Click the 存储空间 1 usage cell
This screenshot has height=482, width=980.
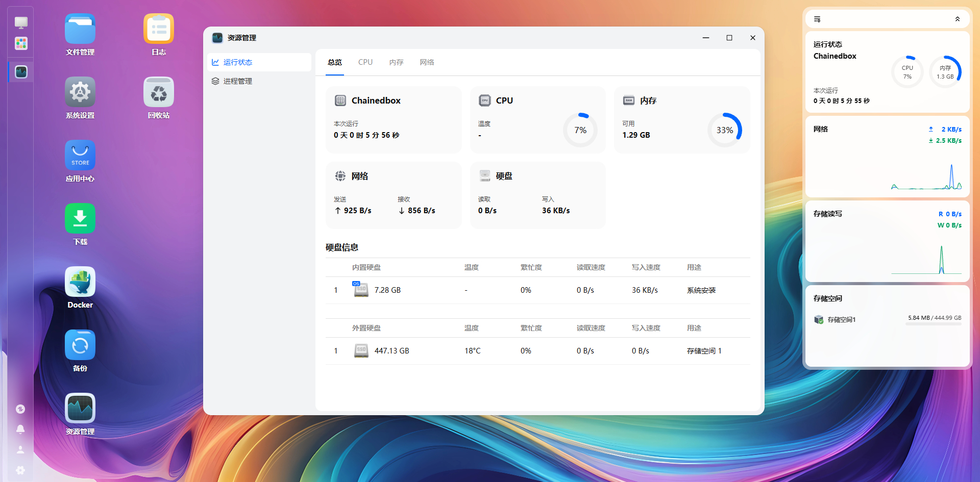[x=704, y=351]
